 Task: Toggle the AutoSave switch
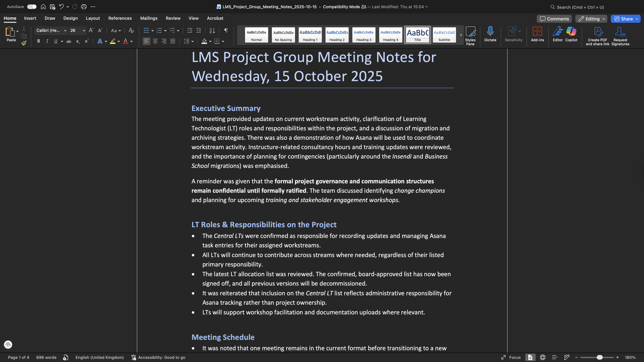pos(32,7)
